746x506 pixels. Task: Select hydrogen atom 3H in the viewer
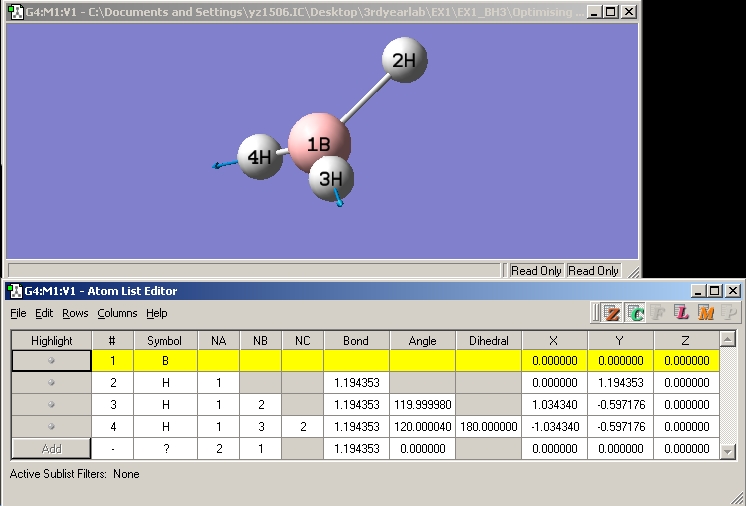pos(331,179)
